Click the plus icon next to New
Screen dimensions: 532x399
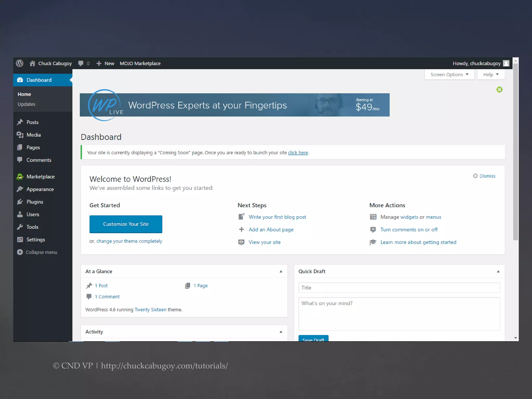click(x=99, y=63)
